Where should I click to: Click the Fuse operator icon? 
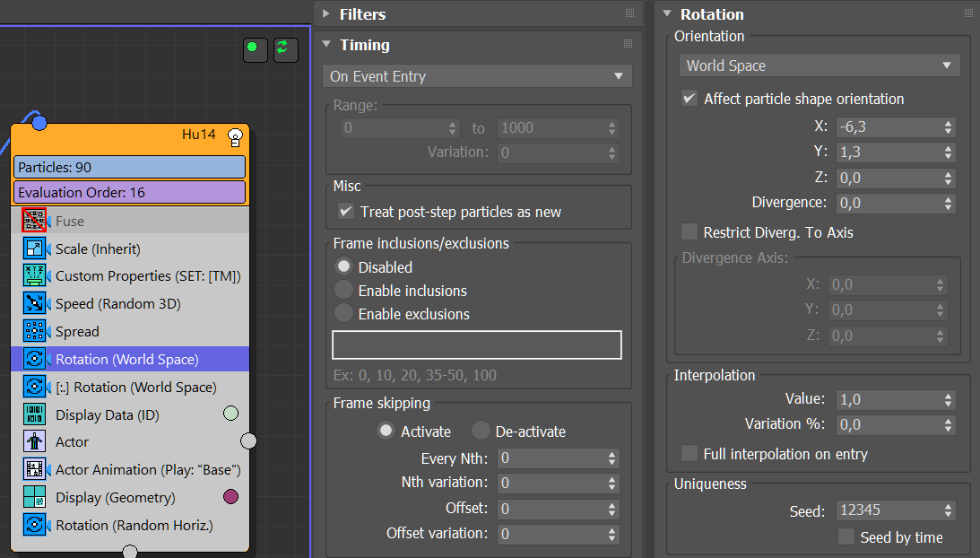(x=34, y=221)
